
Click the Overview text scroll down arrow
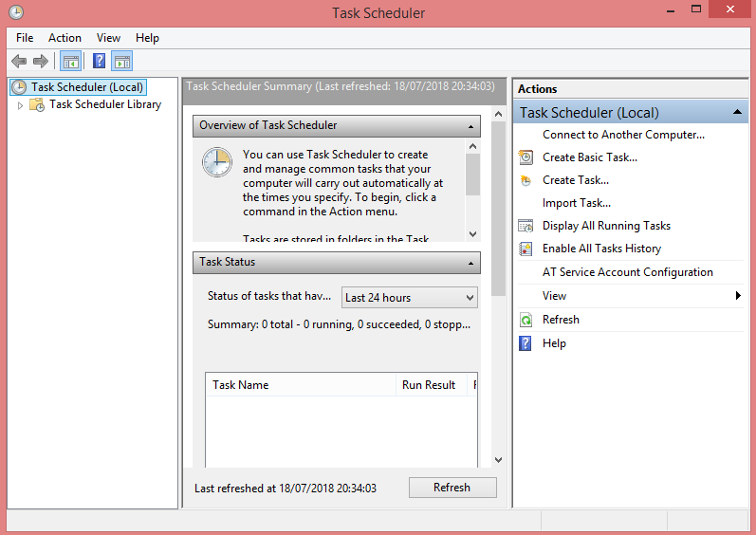tap(472, 233)
